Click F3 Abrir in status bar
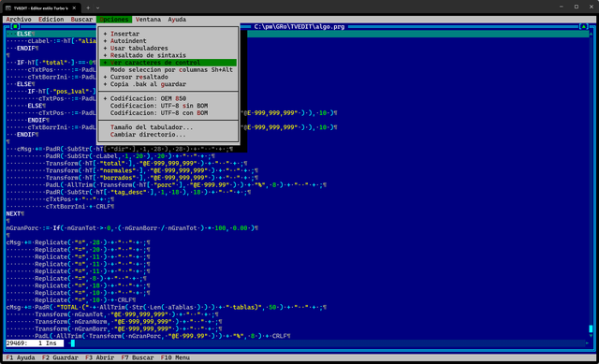Screen dimensions: 599x364 tap(100, 357)
